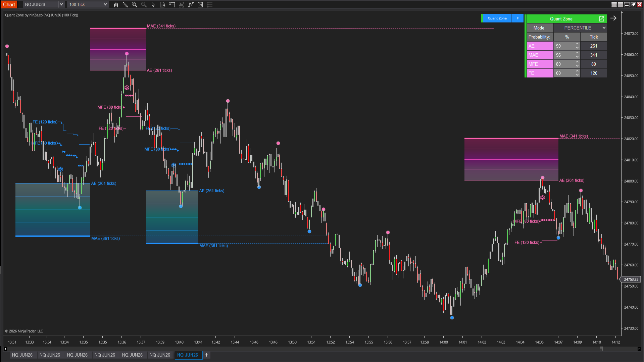The image size is (644, 362).
Task: Select the drawing tools pencil icon
Action: coord(125,5)
